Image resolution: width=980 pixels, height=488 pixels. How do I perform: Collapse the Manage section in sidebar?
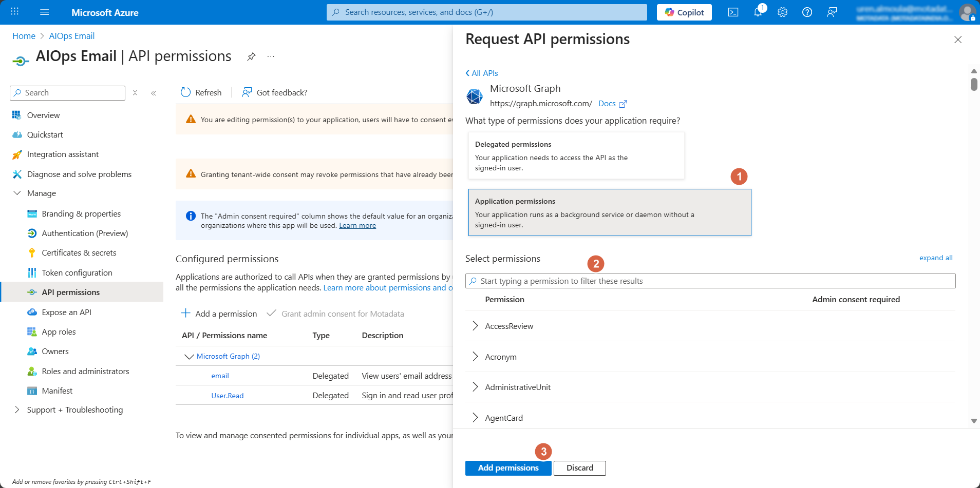click(17, 193)
